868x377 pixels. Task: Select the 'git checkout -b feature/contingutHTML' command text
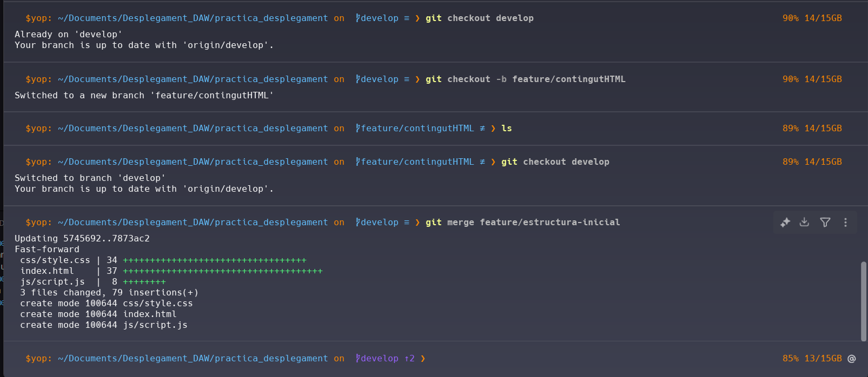click(x=525, y=79)
